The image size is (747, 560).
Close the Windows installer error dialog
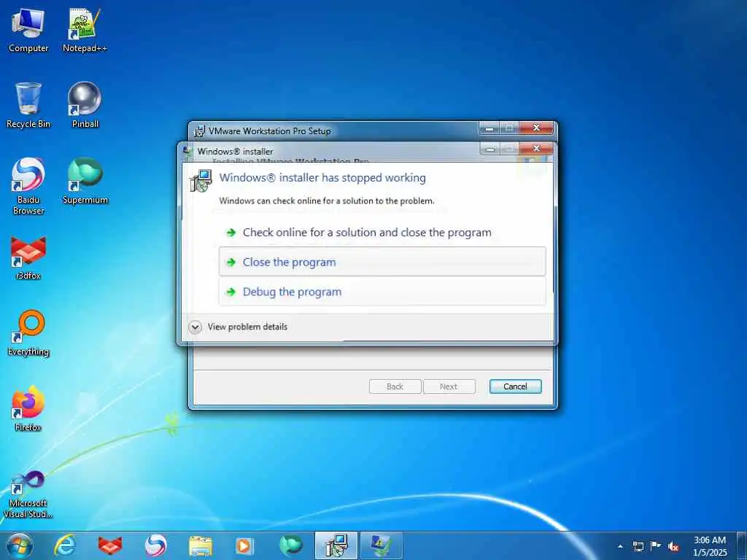tap(536, 149)
